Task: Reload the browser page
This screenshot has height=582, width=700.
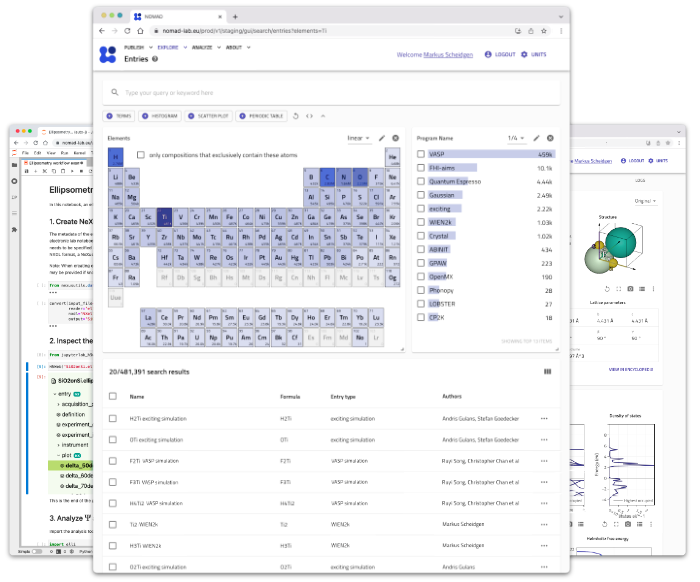Action: [127, 31]
